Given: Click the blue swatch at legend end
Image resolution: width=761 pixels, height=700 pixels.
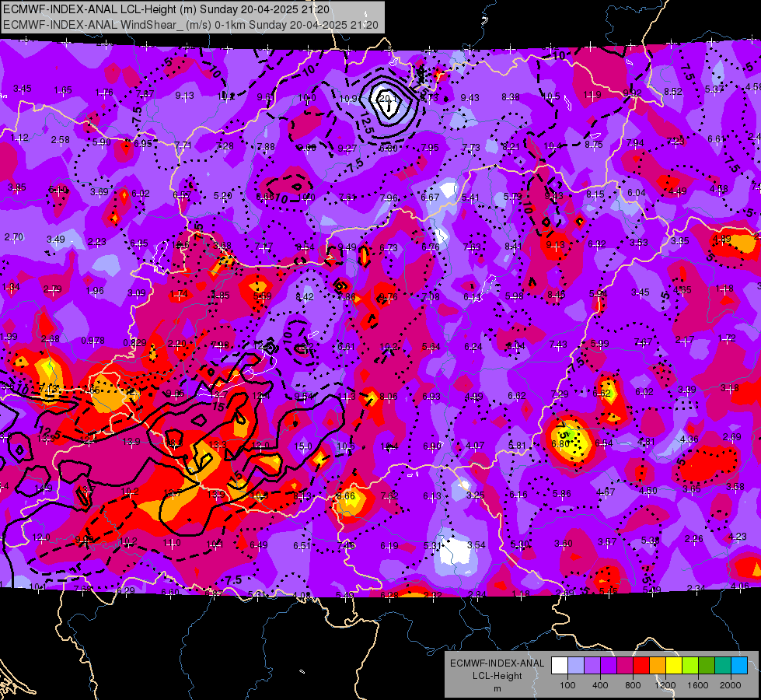Looking at the screenshot, I should point(739,666).
